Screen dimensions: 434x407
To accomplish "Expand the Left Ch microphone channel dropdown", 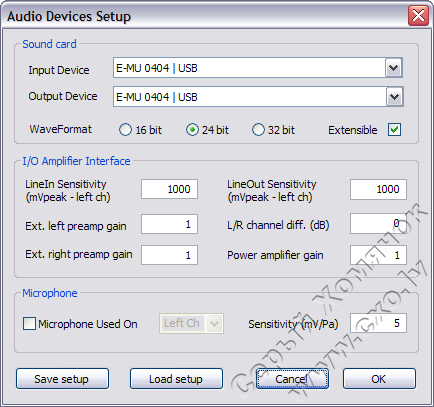I will coord(214,324).
